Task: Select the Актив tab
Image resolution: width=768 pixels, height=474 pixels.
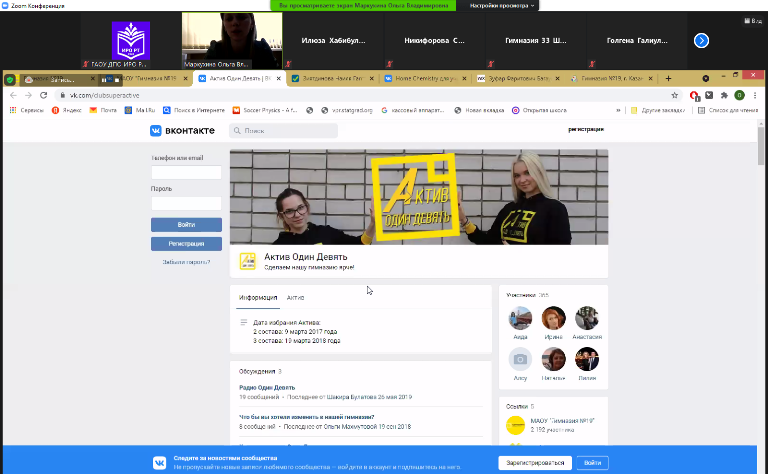Action: [x=295, y=298]
